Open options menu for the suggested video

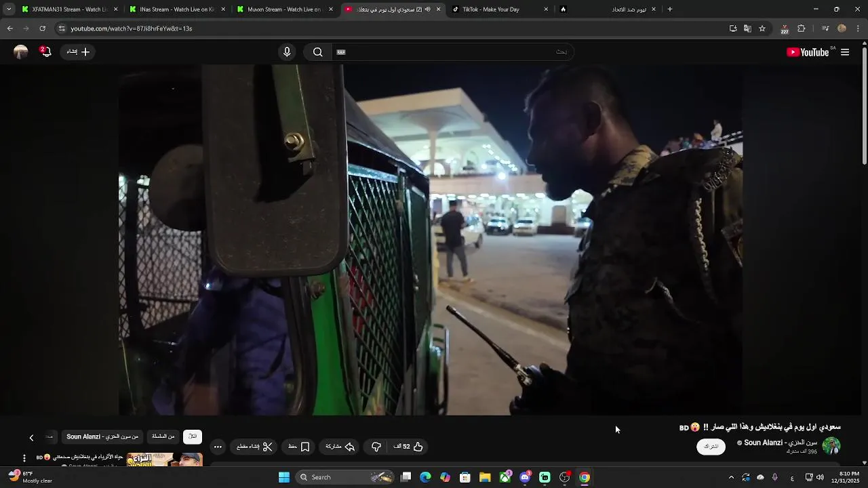24,459
